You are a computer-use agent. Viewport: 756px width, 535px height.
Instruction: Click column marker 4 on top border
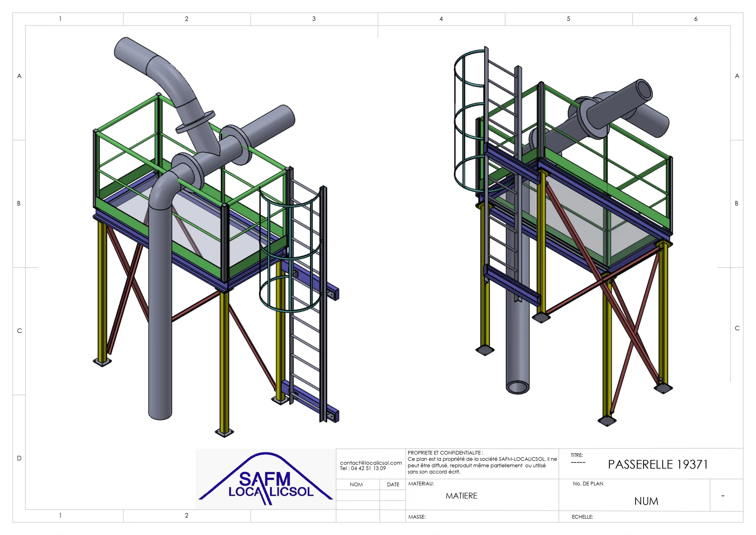coord(441,19)
